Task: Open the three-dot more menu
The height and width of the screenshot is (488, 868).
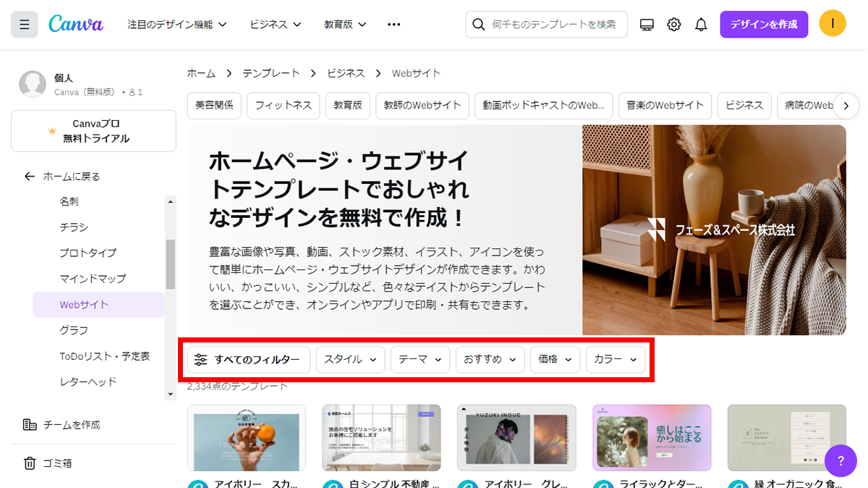Action: [x=393, y=24]
